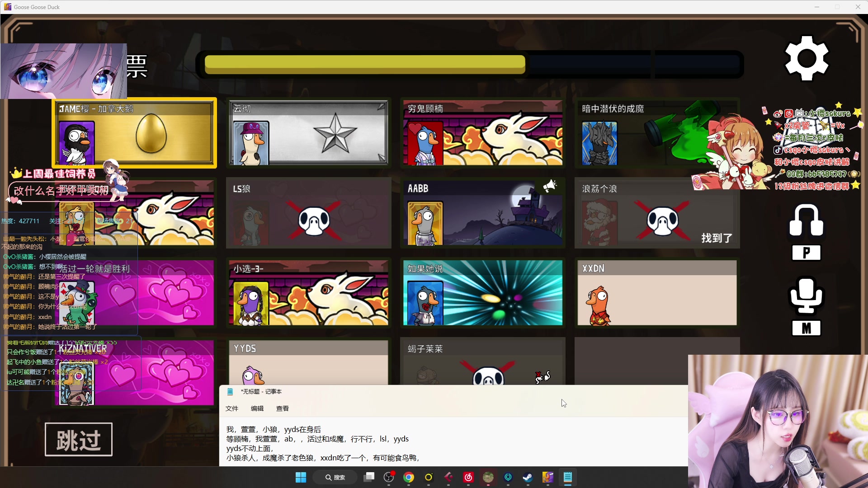Click 如果她说's goose avatar

(x=425, y=303)
